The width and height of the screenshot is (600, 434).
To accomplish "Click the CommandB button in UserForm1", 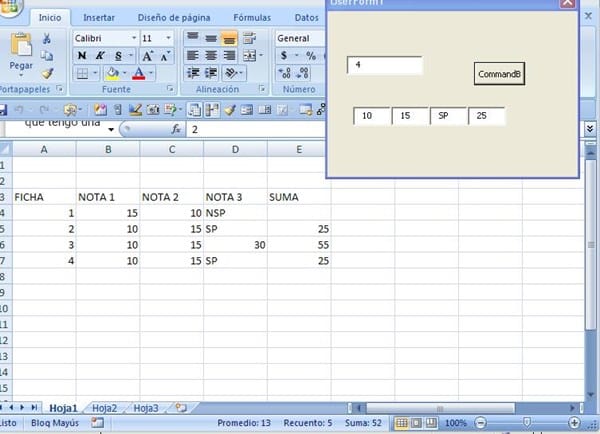I will pos(499,74).
